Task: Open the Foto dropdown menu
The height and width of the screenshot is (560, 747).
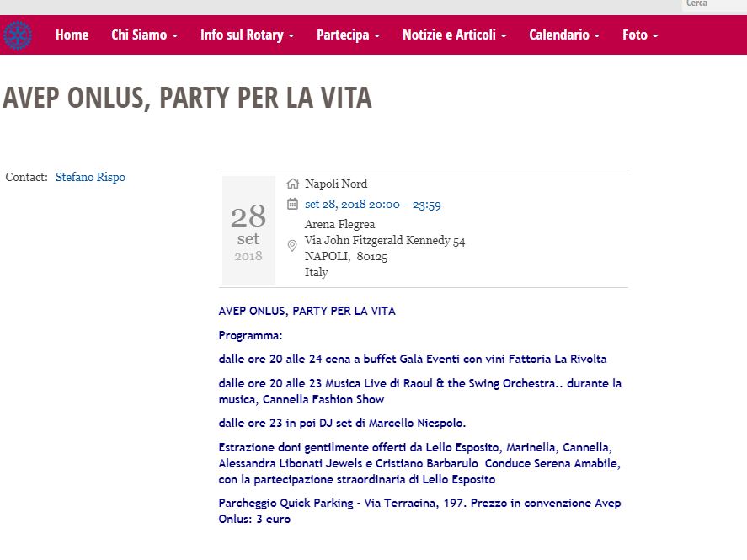Action: (640, 35)
